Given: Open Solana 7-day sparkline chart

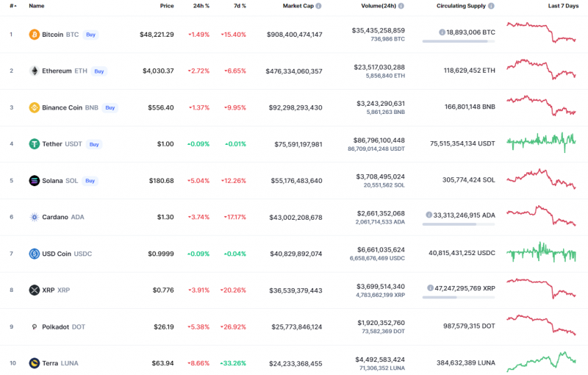Looking at the screenshot, I should (541, 179).
